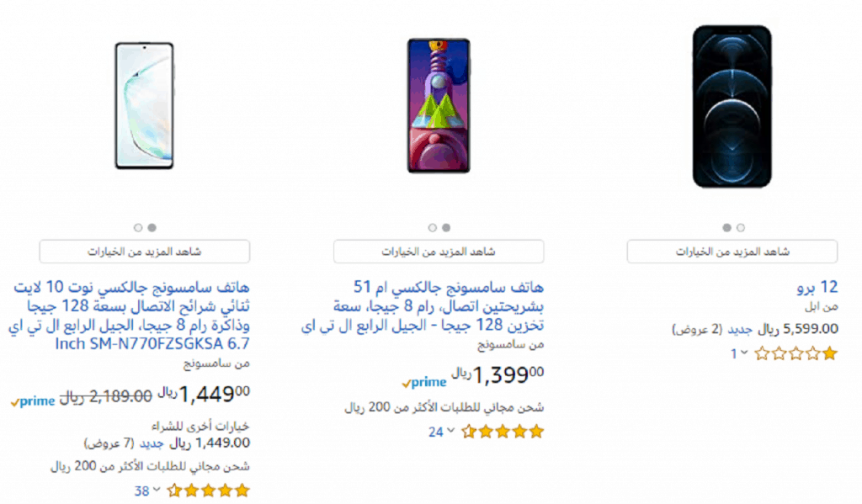Screen dimensions: 862x504
Task: Expand the rating chevron beside 38 reviews
Action: pos(156,490)
